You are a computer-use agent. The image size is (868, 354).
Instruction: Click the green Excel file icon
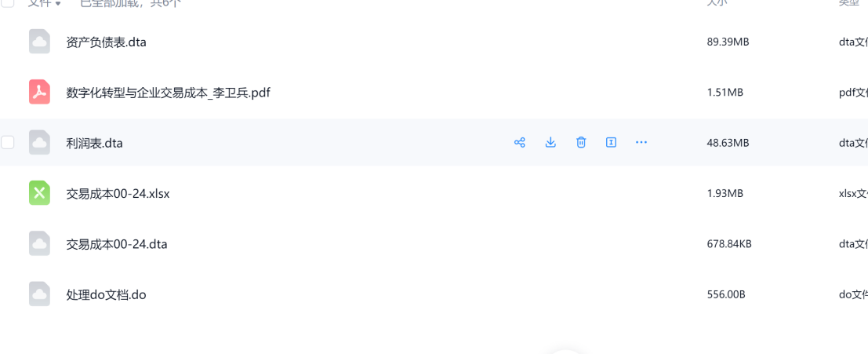(39, 193)
